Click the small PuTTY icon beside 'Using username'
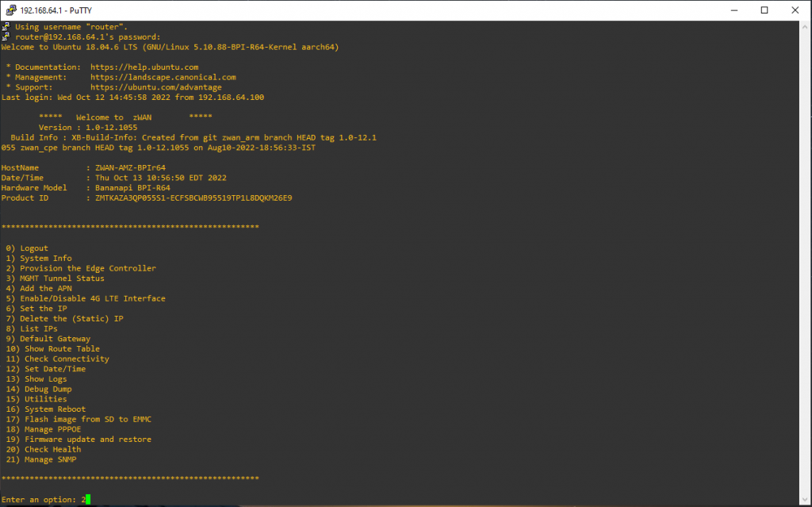Image resolution: width=812 pixels, height=507 pixels. point(5,27)
